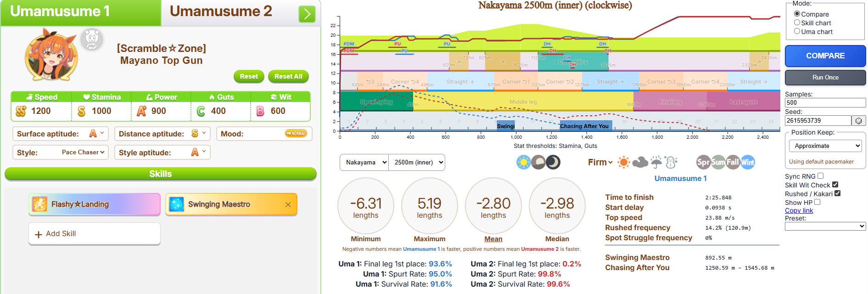868x294 pixels.
Task: Click plus icon of Add Skill
Action: (x=39, y=234)
